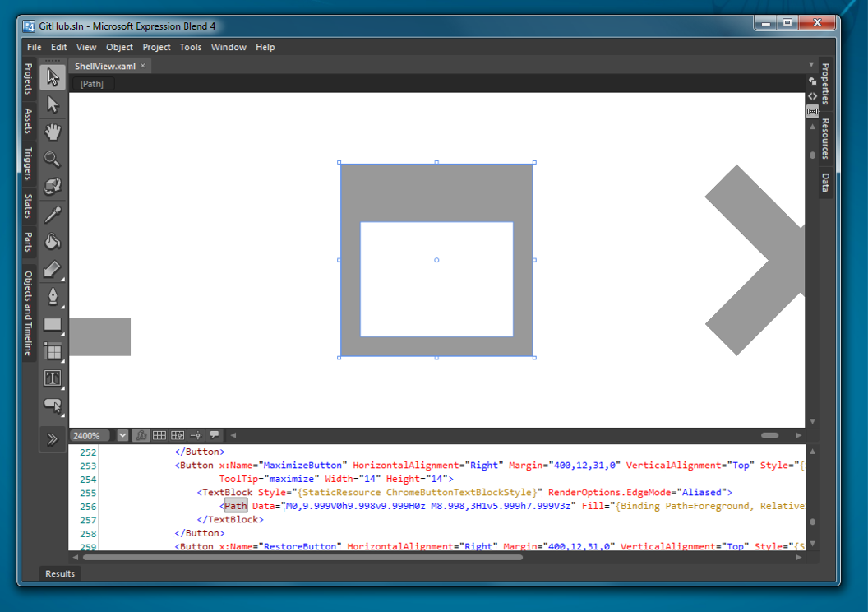Choose the Rectangle shape tool

53,324
